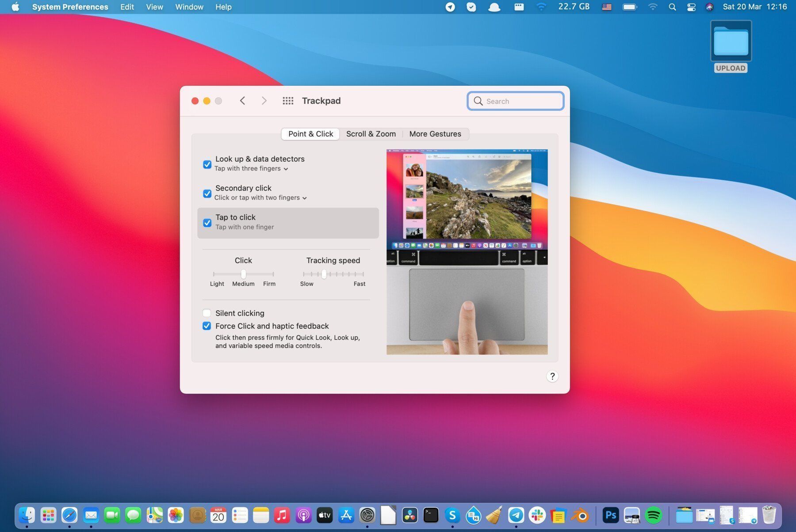796x532 pixels.
Task: Expand Click or tap with two fingers
Action: [x=260, y=198]
